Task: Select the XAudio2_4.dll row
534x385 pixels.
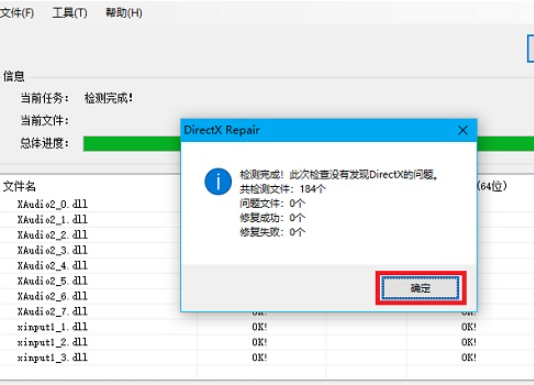Action: tap(52, 265)
